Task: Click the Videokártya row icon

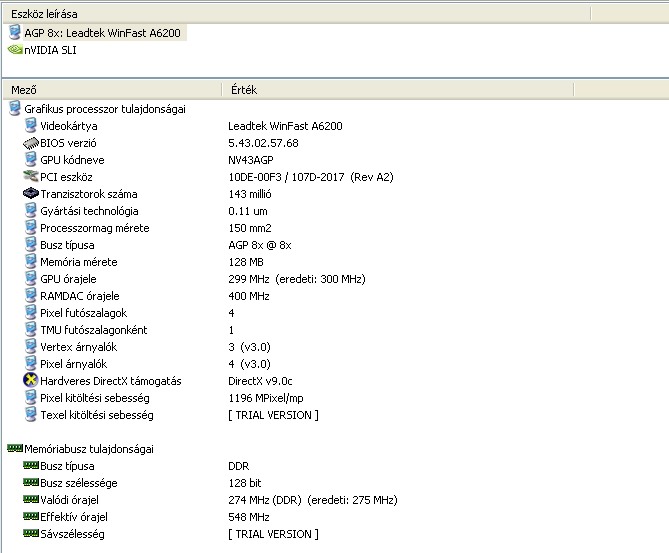Action: 31,125
